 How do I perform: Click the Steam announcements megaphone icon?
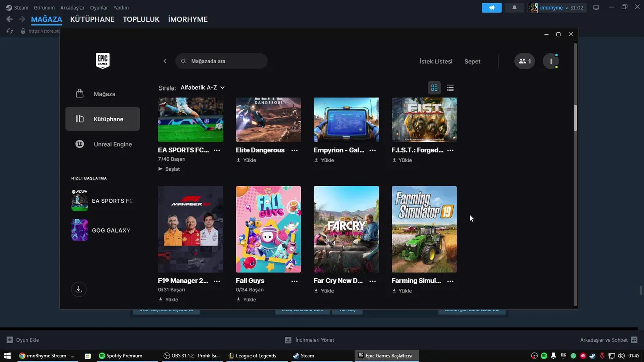click(492, 8)
